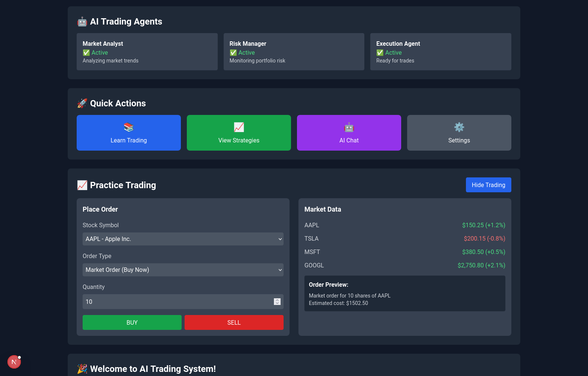588x376 pixels.
Task: Click the green checkmark under Execution Agent
Action: pyautogui.click(x=380, y=53)
